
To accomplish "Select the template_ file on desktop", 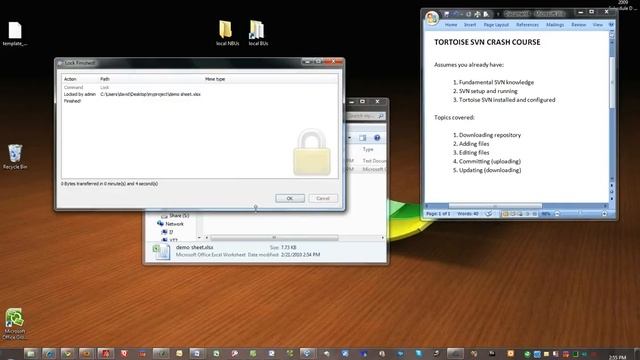I will click(15, 33).
